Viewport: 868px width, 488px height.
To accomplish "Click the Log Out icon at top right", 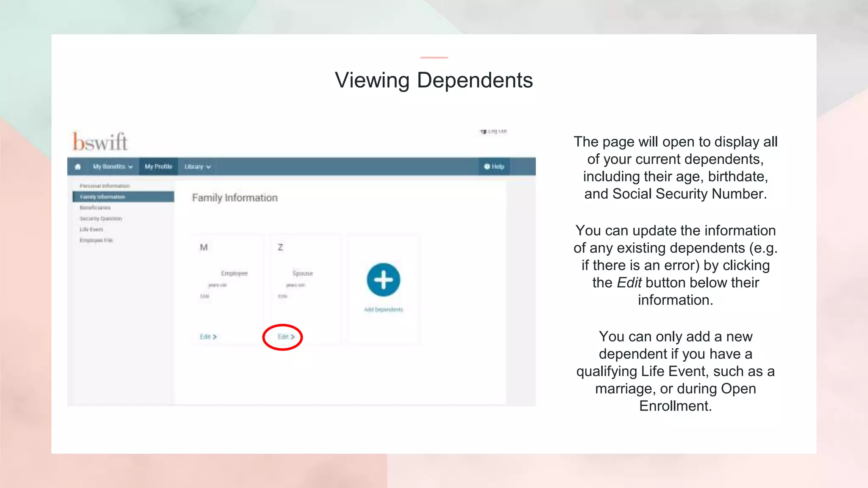I will pos(484,131).
